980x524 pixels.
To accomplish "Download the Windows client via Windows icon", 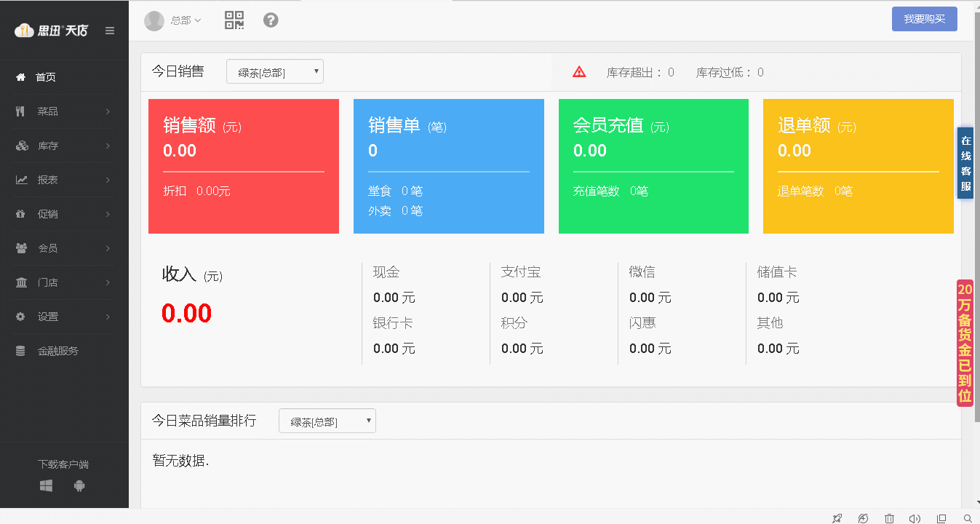I will (x=46, y=486).
